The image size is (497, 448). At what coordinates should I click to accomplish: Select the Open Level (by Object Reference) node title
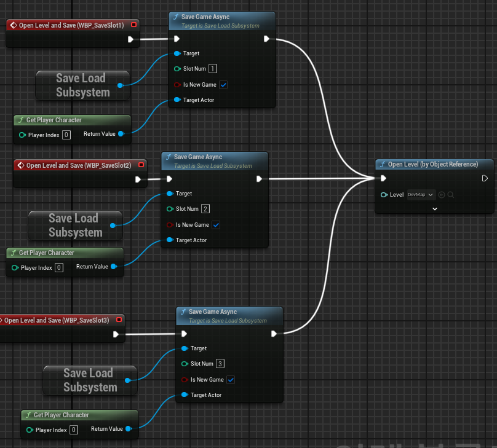pyautogui.click(x=433, y=164)
